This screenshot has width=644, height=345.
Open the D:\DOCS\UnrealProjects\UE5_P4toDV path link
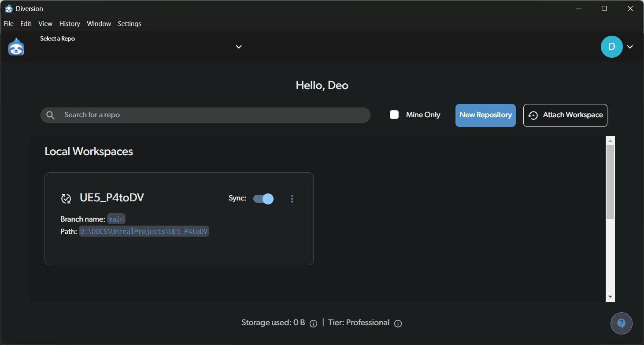coord(144,231)
